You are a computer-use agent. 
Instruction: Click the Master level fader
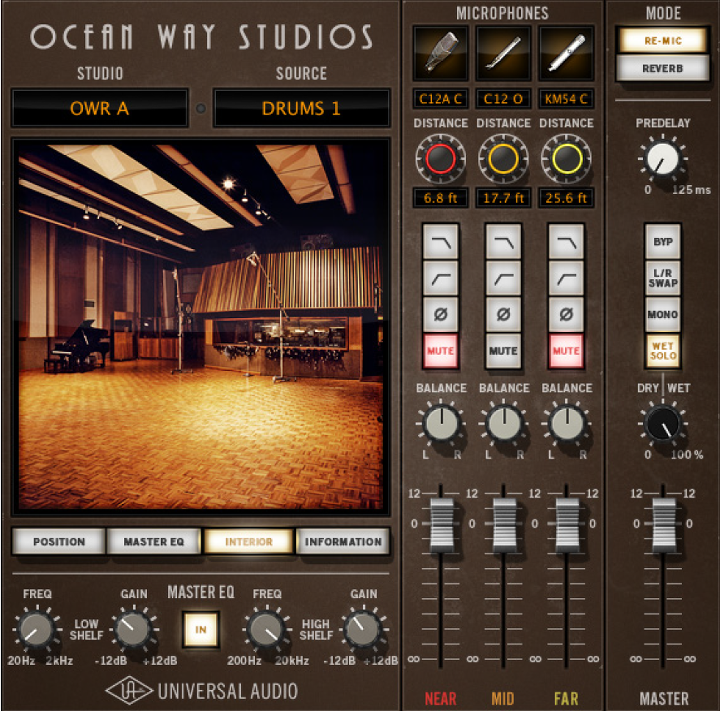click(663, 525)
